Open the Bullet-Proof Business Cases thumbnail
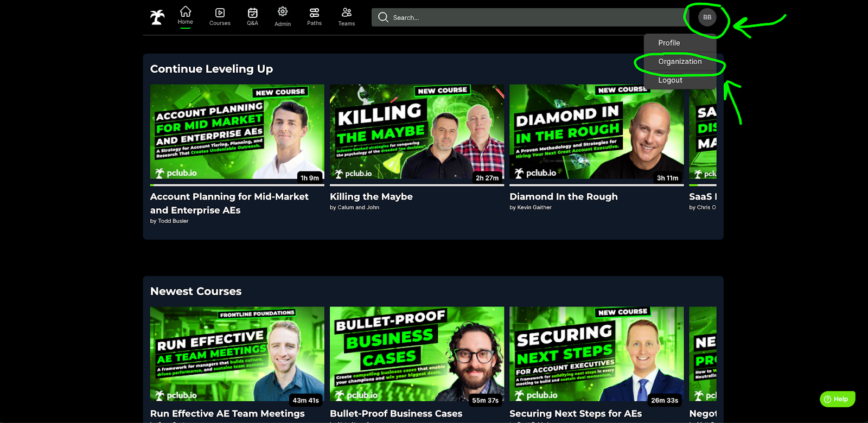868x423 pixels. coord(417,354)
